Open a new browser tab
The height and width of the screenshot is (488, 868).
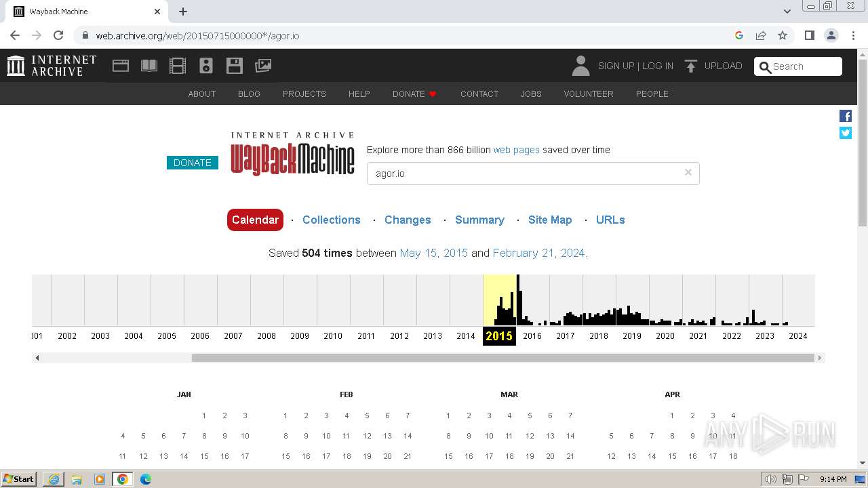[x=183, y=12]
